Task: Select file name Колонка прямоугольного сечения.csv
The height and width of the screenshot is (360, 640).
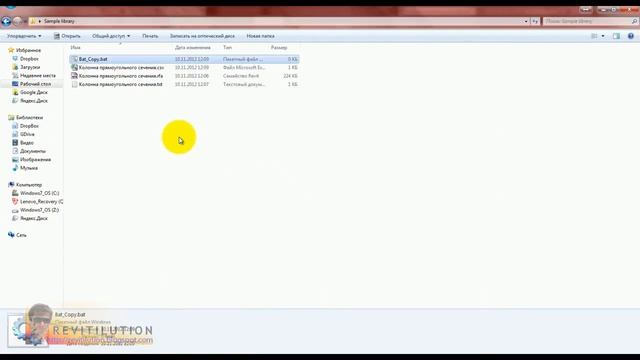Action: (x=121, y=67)
